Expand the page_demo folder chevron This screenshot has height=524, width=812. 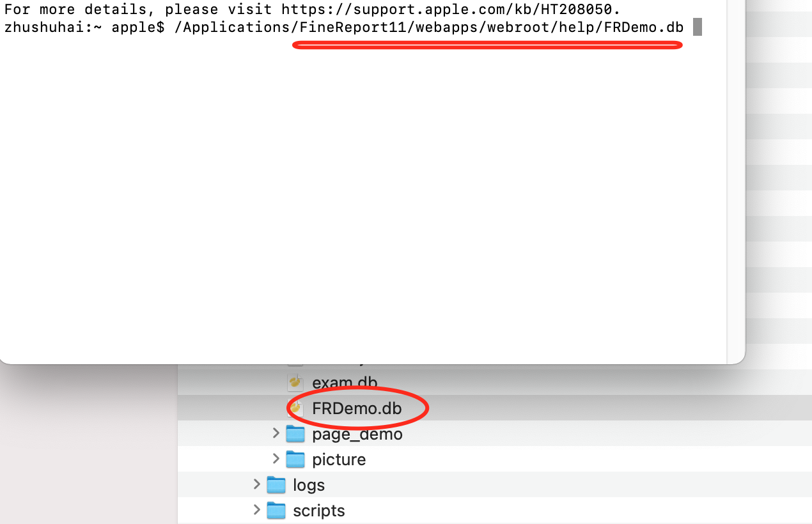click(x=276, y=433)
